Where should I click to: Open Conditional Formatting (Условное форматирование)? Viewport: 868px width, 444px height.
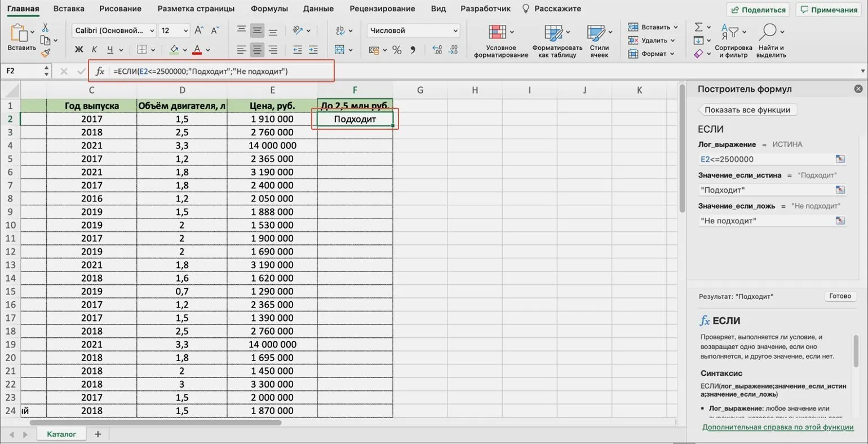tap(501, 41)
